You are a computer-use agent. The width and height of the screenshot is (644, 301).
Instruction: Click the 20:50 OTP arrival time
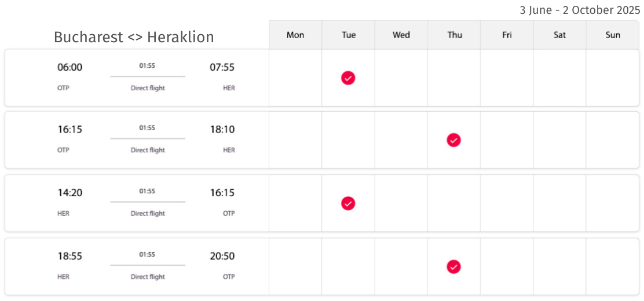coord(222,256)
